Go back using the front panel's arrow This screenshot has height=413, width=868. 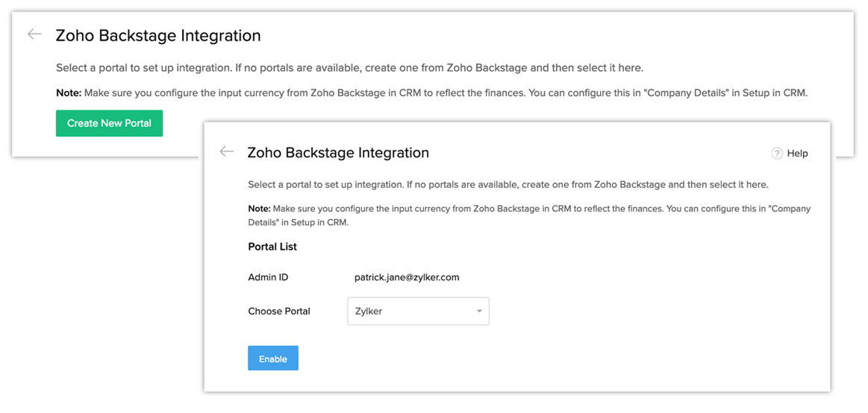[227, 151]
